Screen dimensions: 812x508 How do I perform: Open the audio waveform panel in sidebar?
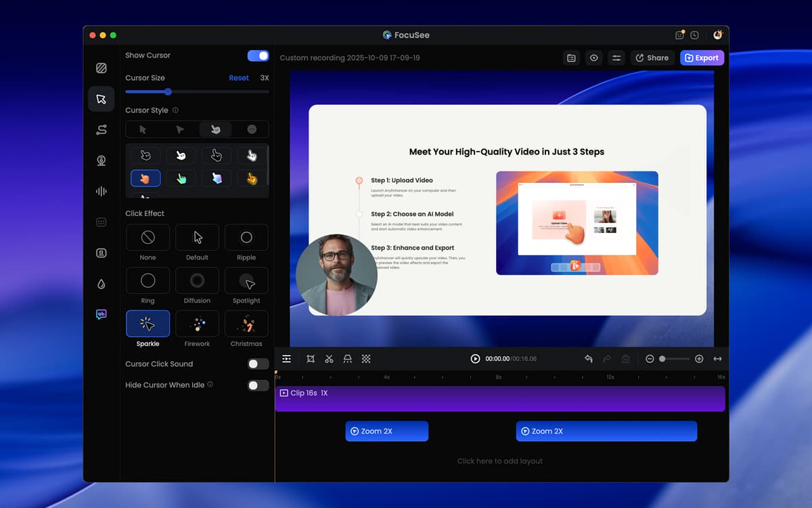pyautogui.click(x=101, y=191)
